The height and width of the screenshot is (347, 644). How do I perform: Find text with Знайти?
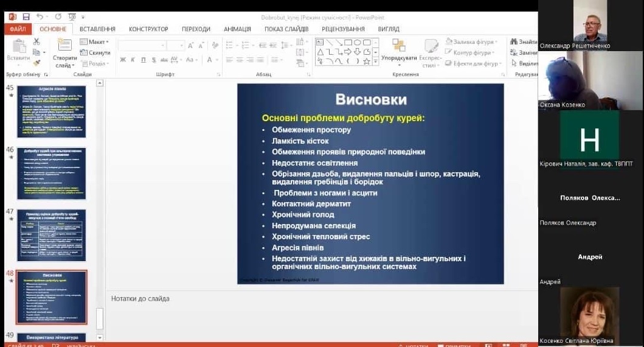523,41
